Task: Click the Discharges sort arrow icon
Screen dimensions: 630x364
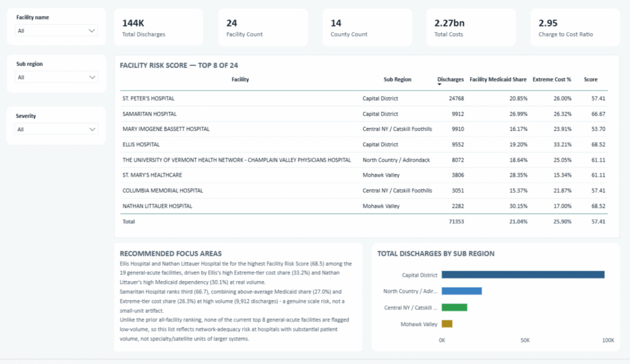Action: pyautogui.click(x=439, y=85)
